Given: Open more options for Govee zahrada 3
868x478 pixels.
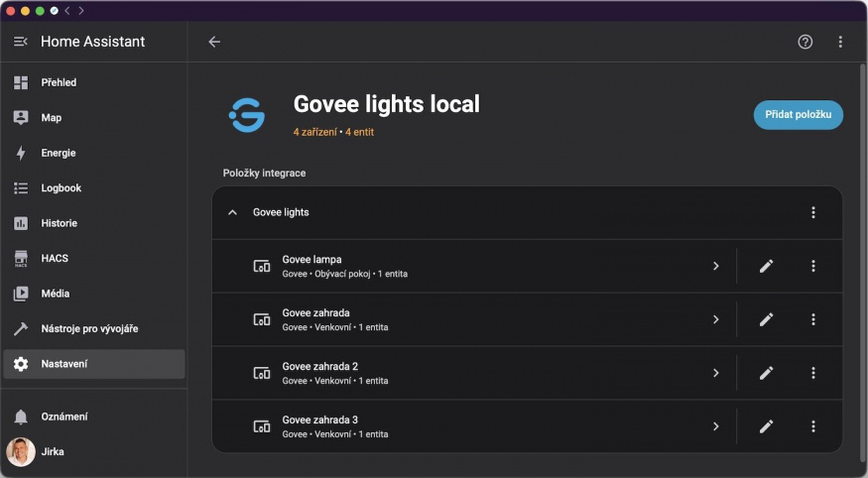Looking at the screenshot, I should coord(813,426).
